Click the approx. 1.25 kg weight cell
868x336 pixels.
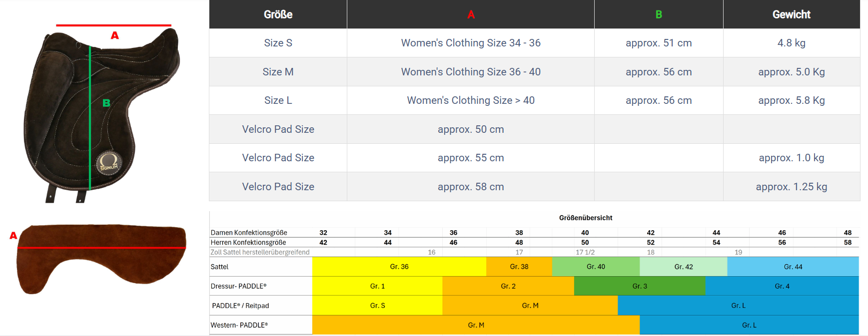coord(791,187)
